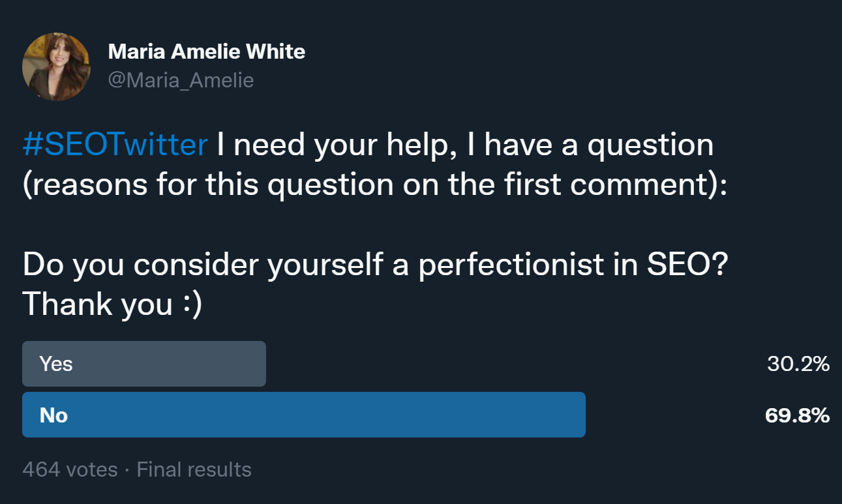842x504 pixels.
Task: Click the "Final results" text
Action: point(194,469)
